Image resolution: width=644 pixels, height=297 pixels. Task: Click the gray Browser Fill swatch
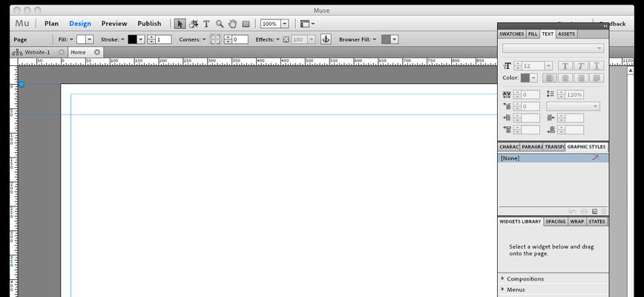[386, 39]
